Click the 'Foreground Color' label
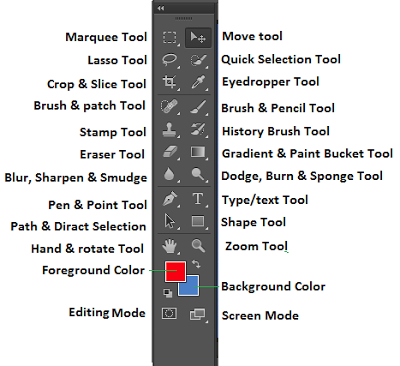Screen dimensions: 400x366 click(x=93, y=270)
